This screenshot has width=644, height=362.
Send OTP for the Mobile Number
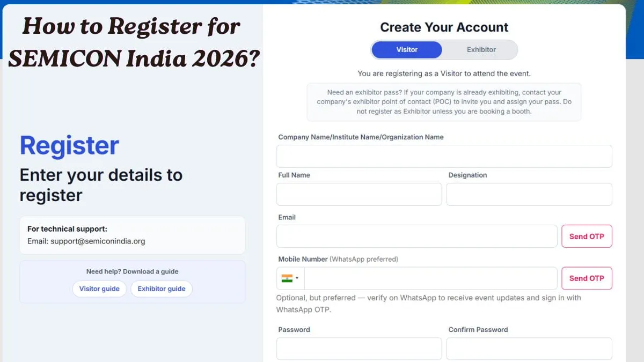coord(587,278)
